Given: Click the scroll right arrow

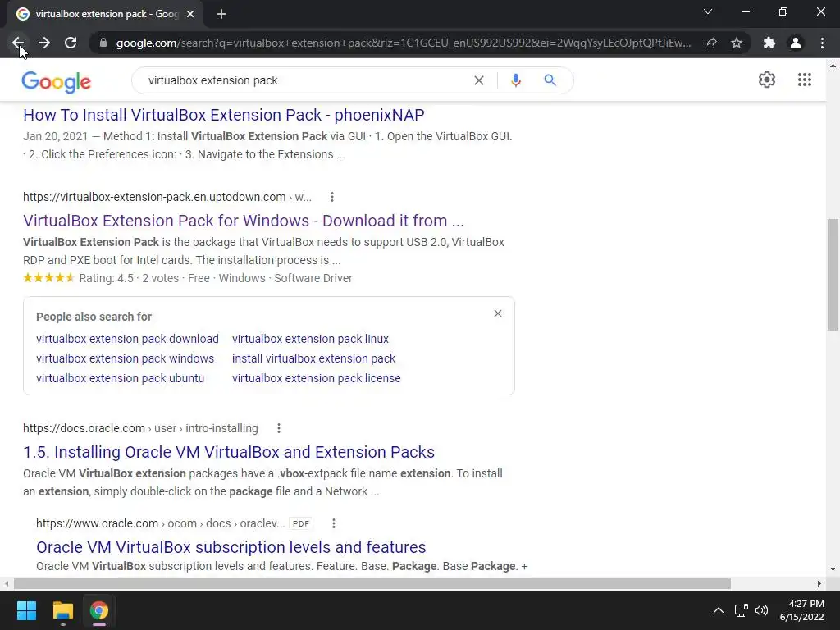Looking at the screenshot, I should [x=819, y=583].
